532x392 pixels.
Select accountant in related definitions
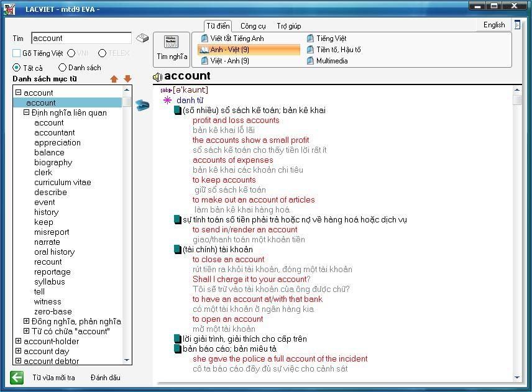point(54,132)
